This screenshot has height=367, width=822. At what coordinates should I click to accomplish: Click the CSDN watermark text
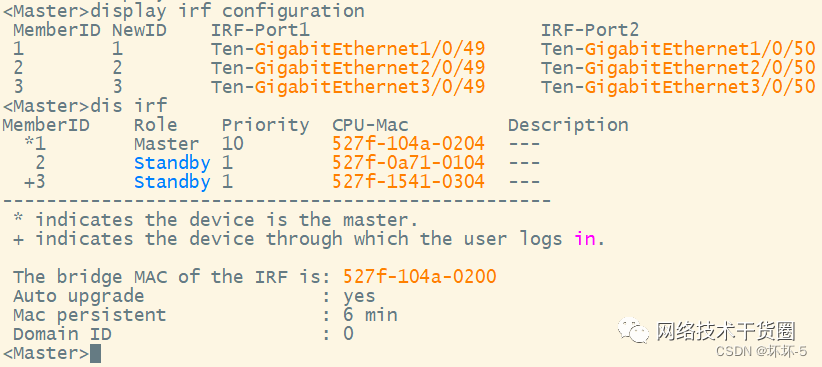click(762, 351)
